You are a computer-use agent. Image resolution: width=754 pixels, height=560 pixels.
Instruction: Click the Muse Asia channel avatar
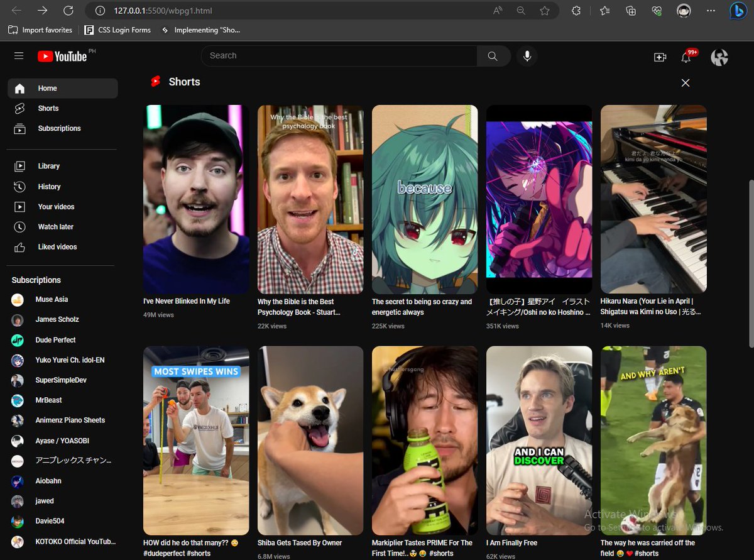point(18,300)
